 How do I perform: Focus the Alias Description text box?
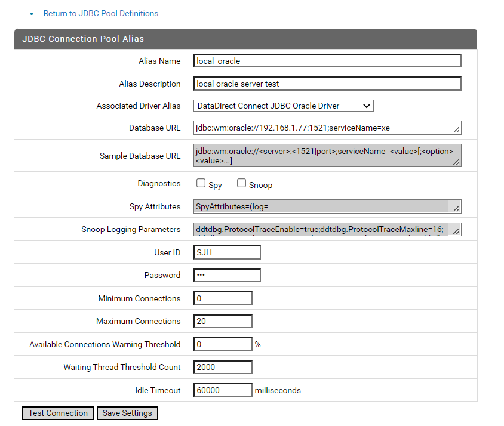click(327, 84)
